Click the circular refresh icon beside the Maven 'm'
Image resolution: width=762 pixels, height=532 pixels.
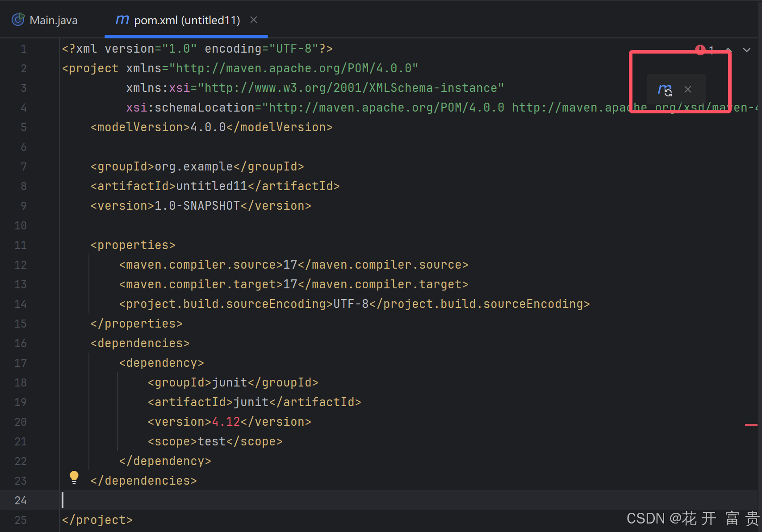tap(668, 92)
